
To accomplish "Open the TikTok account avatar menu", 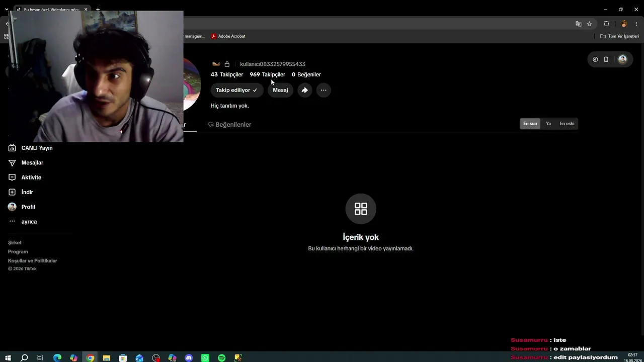I will click(x=622, y=59).
